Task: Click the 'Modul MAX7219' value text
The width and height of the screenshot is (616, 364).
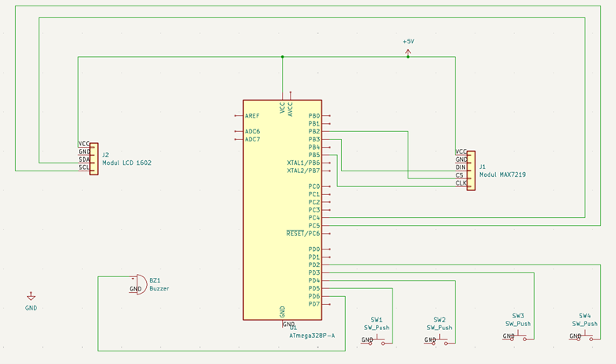Action: pyautogui.click(x=502, y=174)
